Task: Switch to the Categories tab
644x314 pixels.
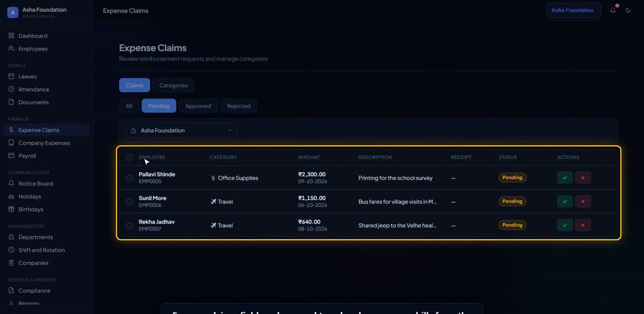Action: click(173, 85)
